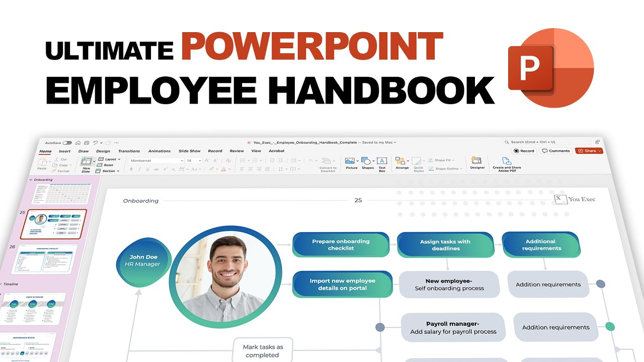Screen dimensions: 644x362
Task: Open the Arrange menu
Action: 402,163
